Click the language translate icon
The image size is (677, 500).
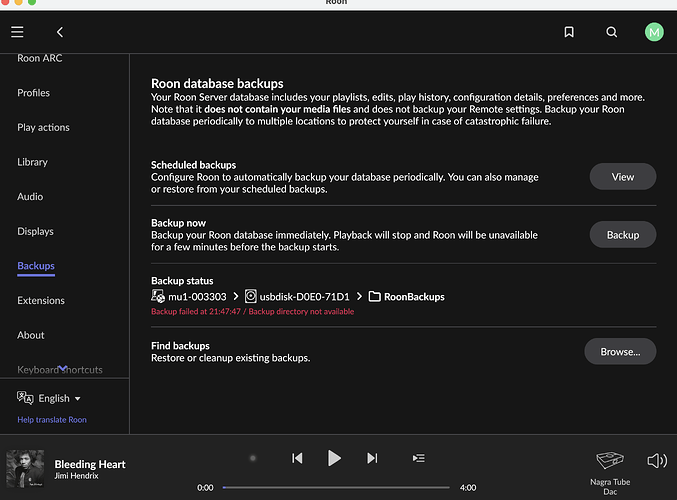[25, 398]
